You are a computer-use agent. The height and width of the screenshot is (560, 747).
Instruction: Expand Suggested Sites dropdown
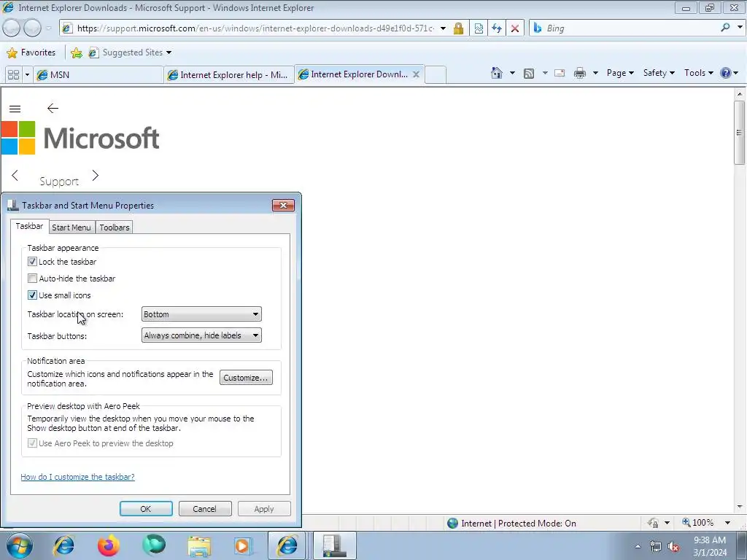tap(169, 52)
